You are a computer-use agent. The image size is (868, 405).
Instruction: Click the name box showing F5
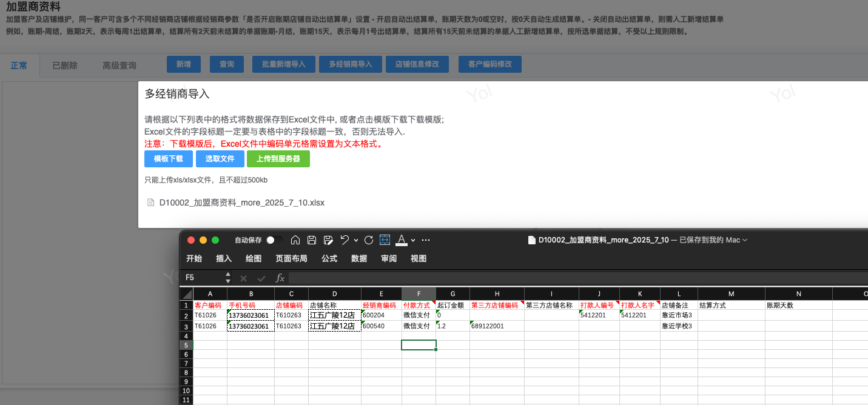[203, 278]
